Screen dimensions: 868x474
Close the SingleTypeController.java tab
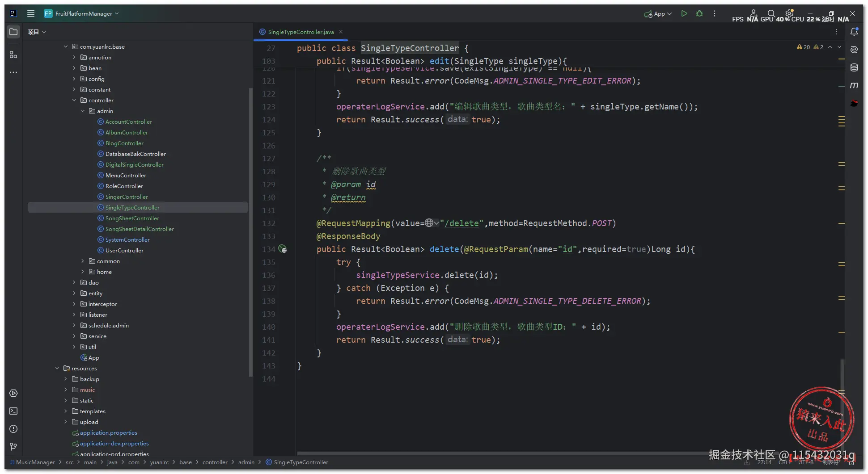click(341, 32)
